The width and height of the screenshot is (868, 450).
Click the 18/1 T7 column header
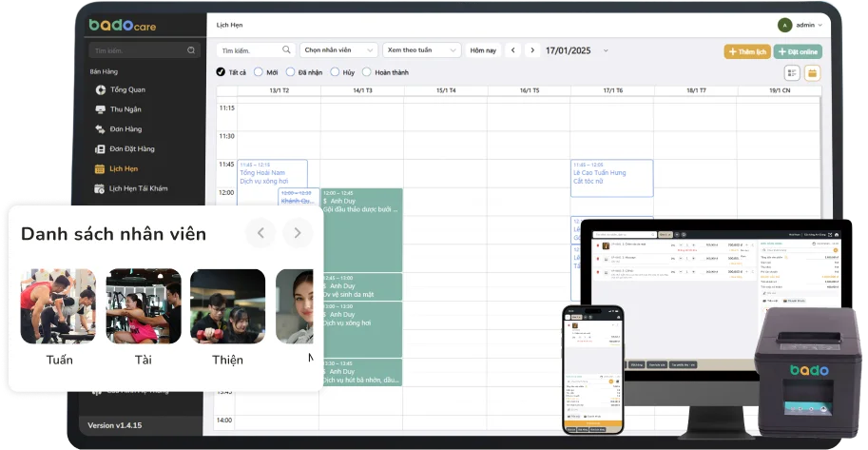pyautogui.click(x=696, y=90)
